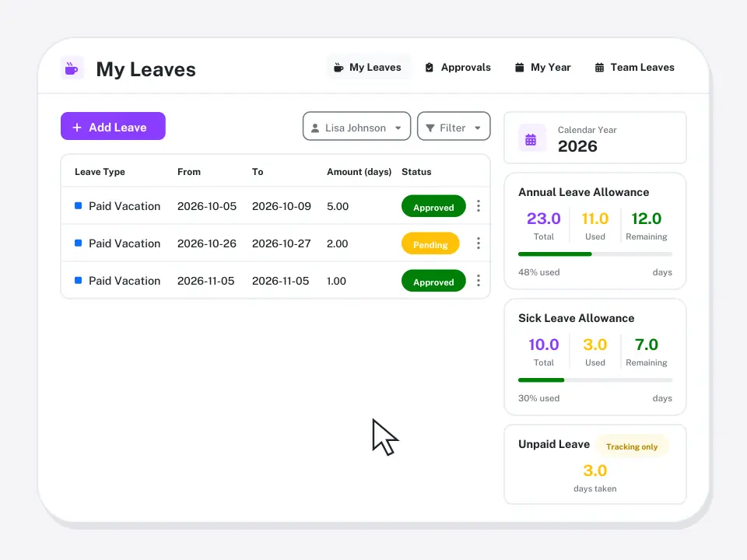This screenshot has width=747, height=560.
Task: Open the three-dot menu for the 2026-11-05 leave
Action: (479, 281)
